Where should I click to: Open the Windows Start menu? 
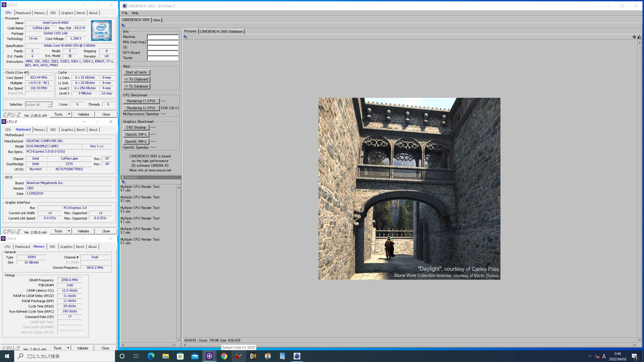click(7, 356)
